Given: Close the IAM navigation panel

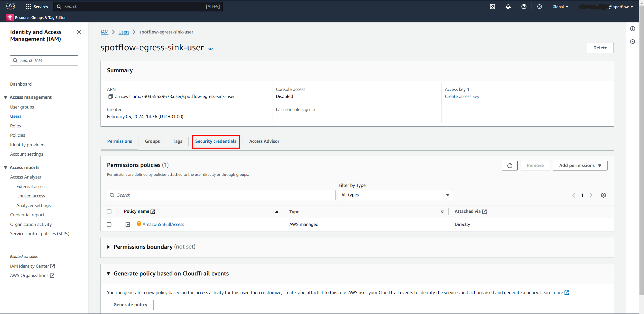Looking at the screenshot, I should point(79,32).
